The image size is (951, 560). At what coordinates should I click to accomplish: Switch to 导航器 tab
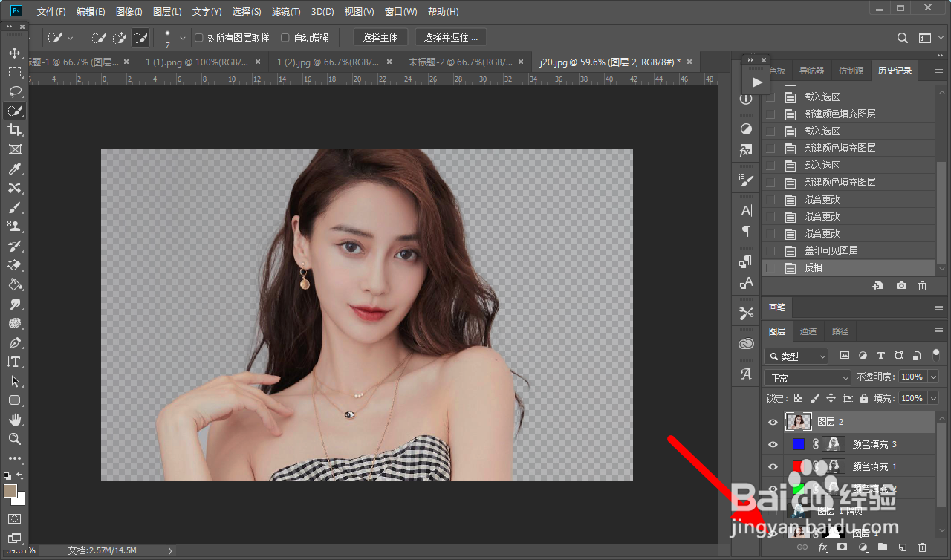811,71
